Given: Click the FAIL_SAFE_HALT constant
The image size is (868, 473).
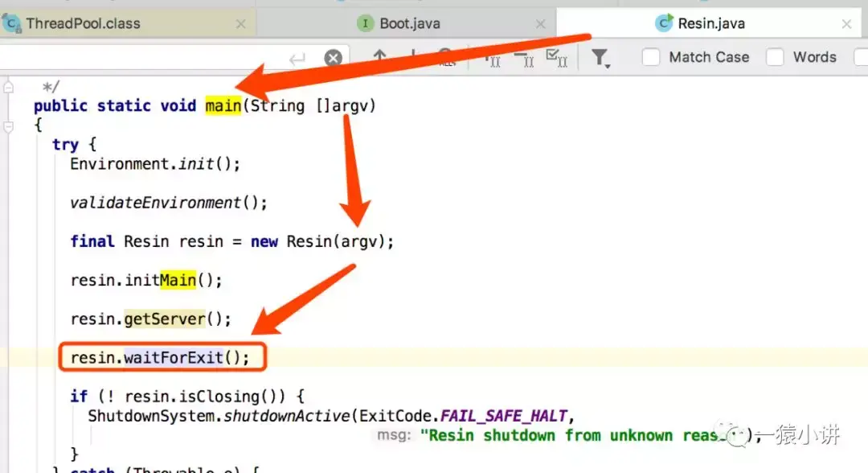Looking at the screenshot, I should point(504,416).
